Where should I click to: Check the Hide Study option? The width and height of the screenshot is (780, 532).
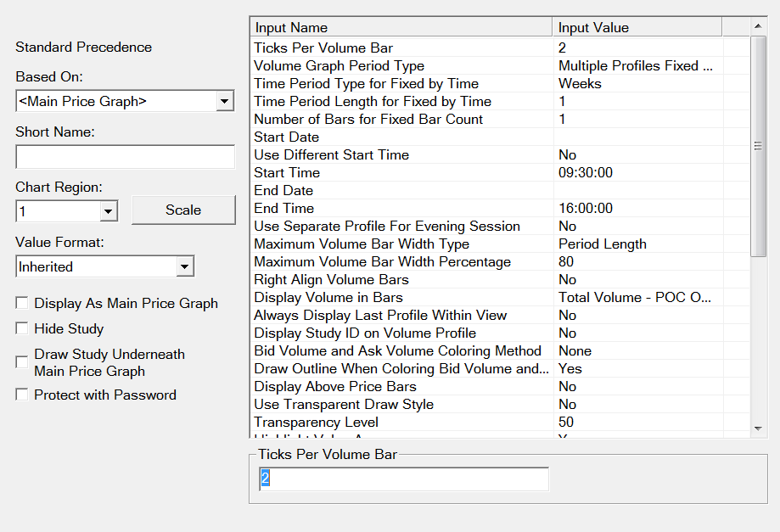(22, 329)
